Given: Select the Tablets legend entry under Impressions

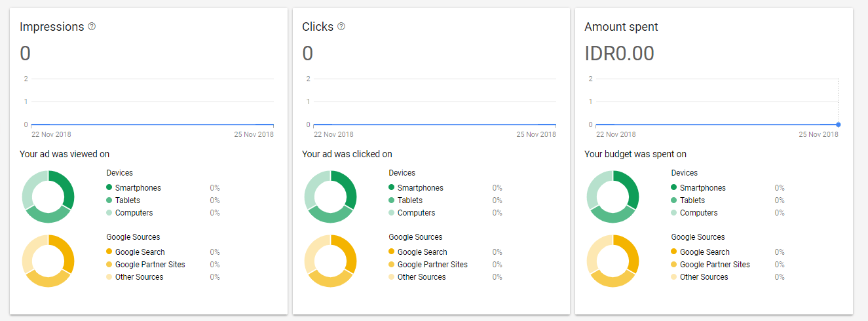Looking at the screenshot, I should [x=128, y=200].
